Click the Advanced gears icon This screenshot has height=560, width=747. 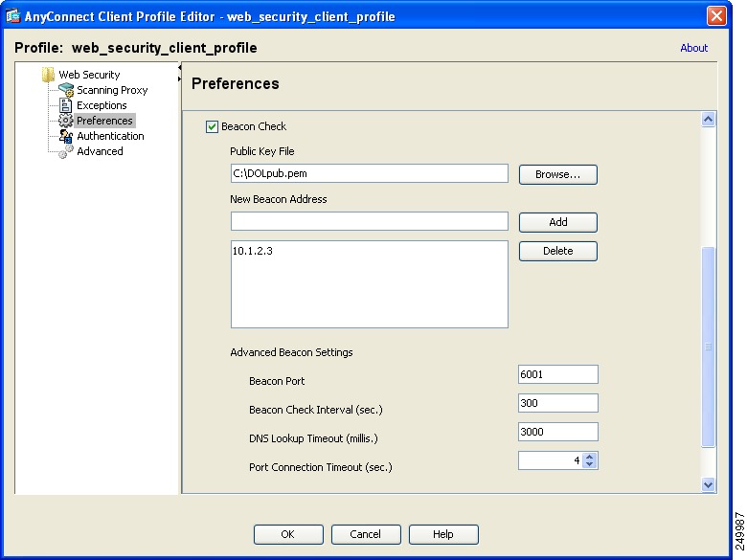point(66,151)
